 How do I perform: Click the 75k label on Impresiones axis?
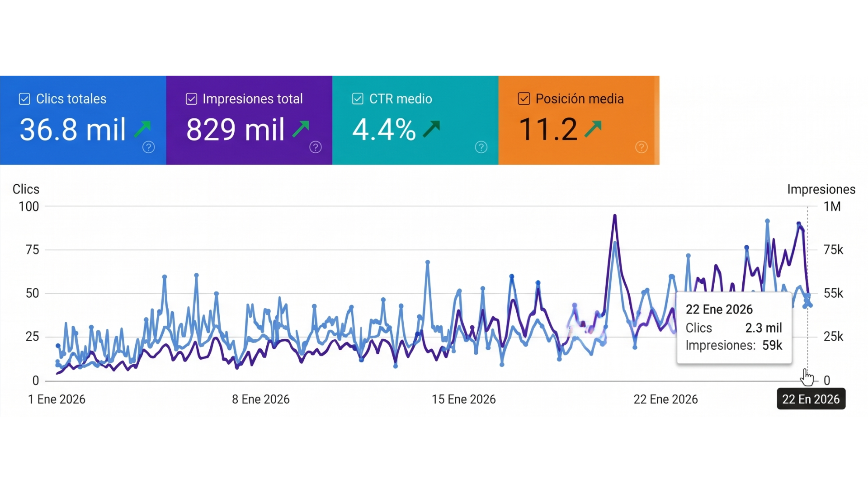[x=834, y=250]
